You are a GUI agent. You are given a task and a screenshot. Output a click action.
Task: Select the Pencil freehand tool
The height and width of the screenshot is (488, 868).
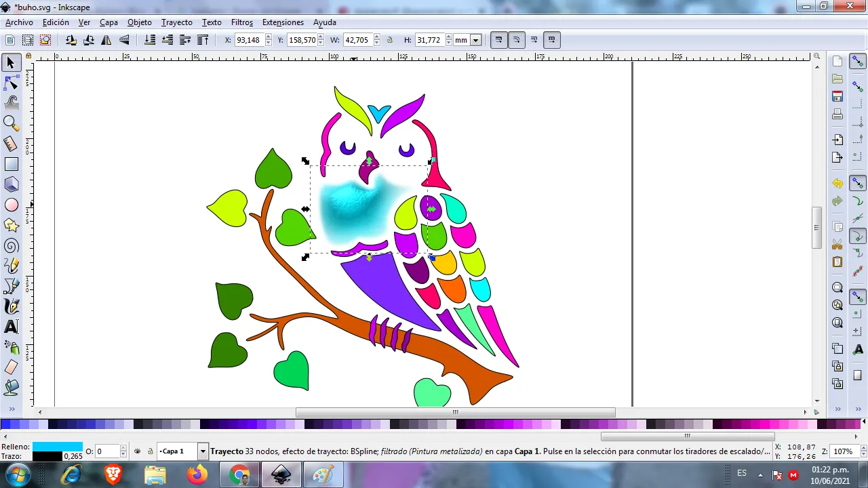point(11,266)
